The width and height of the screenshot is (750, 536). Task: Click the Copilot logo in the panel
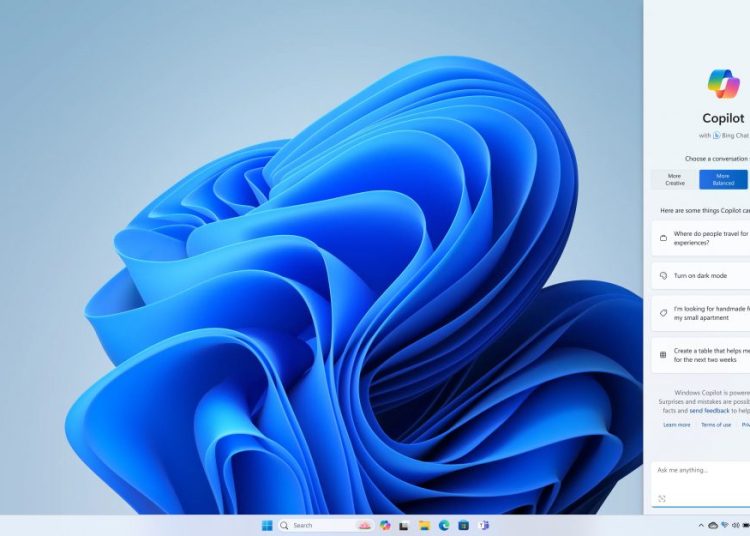pos(723,84)
